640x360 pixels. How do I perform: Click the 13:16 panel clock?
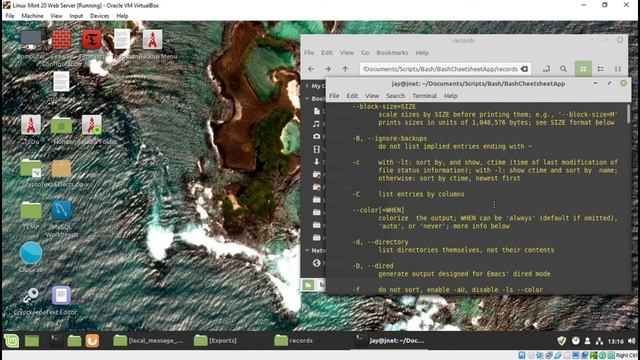click(x=616, y=341)
